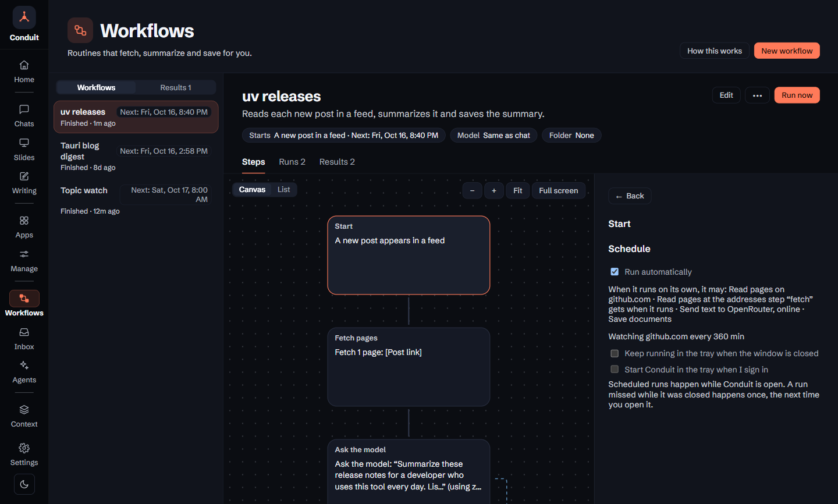This screenshot has width=838, height=504.
Task: Open the Conduit logo at top of sidebar
Action: coord(24,18)
